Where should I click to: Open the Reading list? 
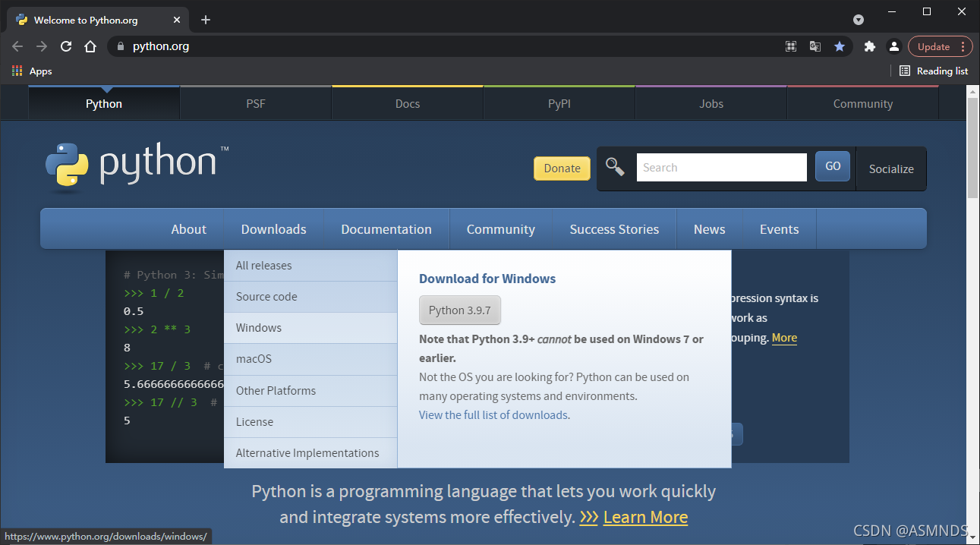point(934,71)
